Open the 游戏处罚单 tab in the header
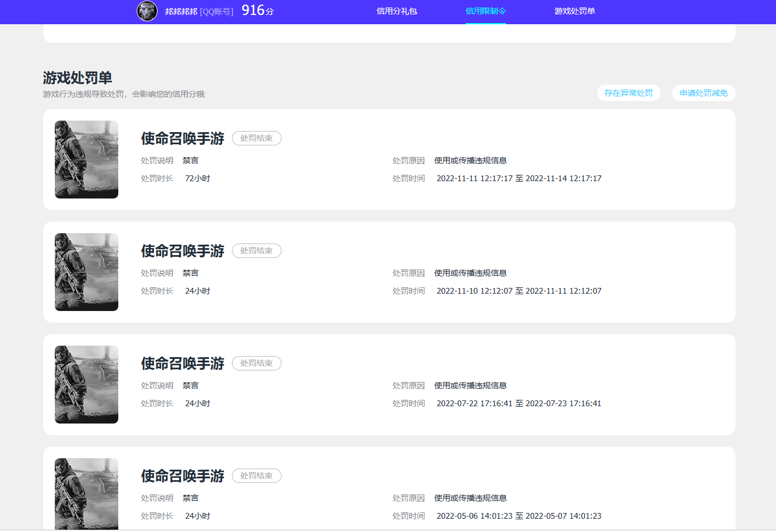This screenshot has height=532, width=776. pos(575,12)
